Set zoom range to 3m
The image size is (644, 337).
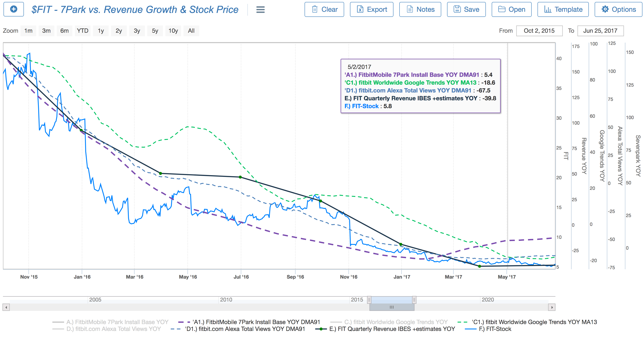click(46, 31)
